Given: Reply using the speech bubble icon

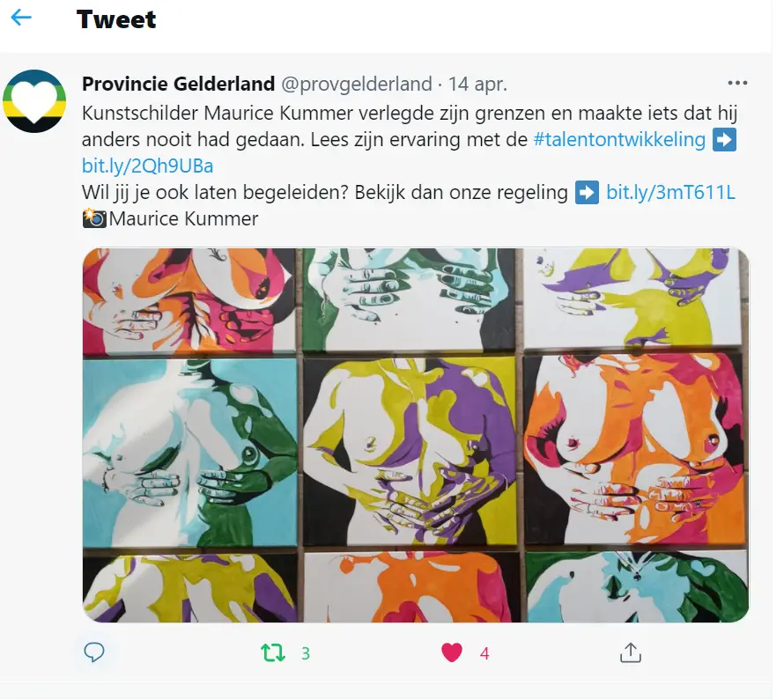Looking at the screenshot, I should point(94,652).
